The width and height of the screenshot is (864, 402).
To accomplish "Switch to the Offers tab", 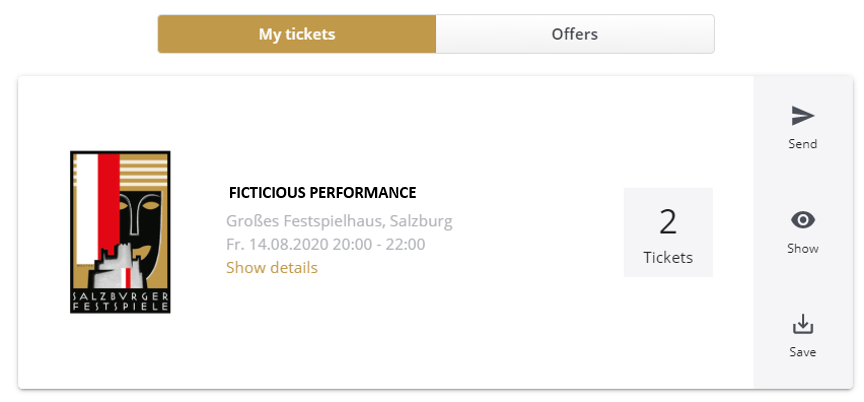I will [x=575, y=34].
